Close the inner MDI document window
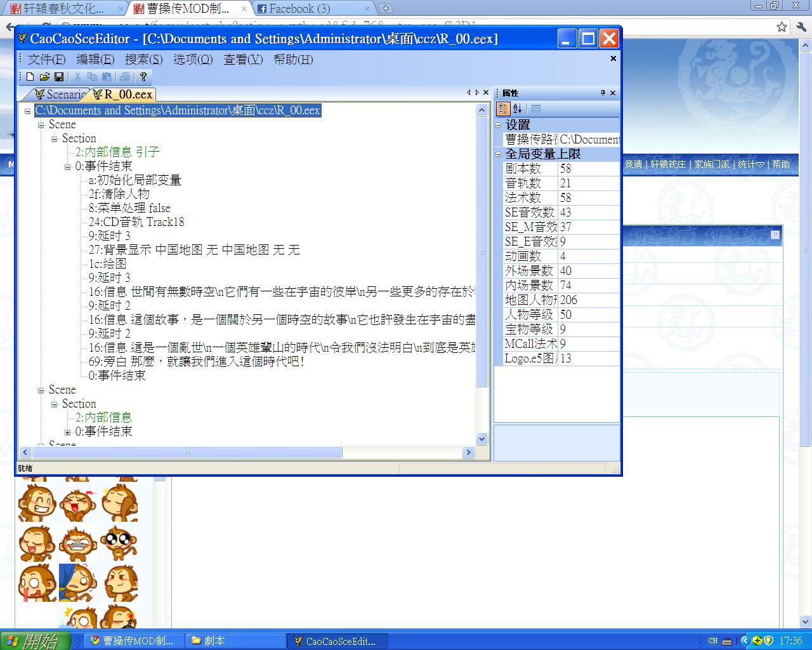The width and height of the screenshot is (812, 650). point(613,58)
